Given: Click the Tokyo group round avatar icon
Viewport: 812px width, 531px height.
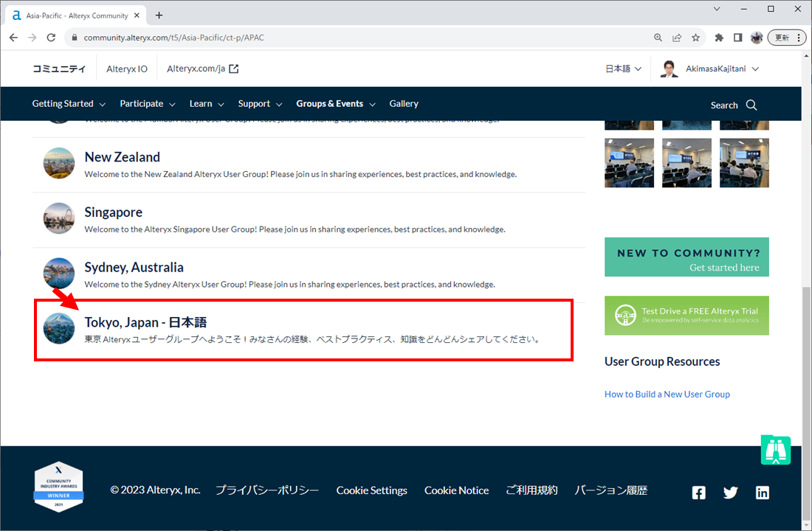Looking at the screenshot, I should 59,328.
